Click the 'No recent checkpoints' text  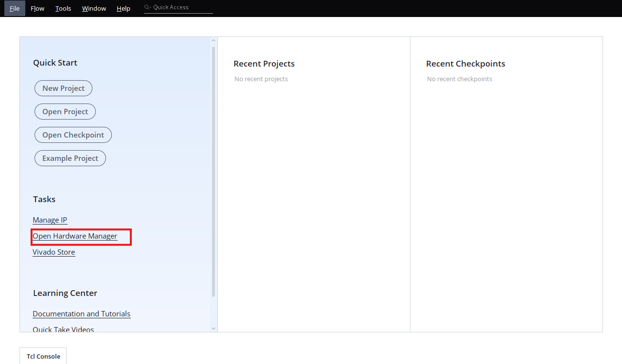point(460,79)
